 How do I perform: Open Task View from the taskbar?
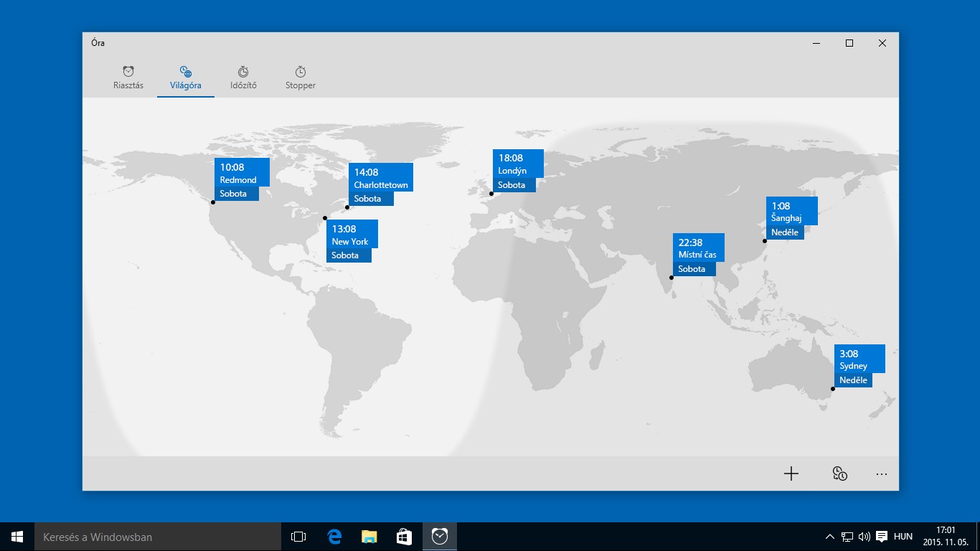click(x=298, y=537)
